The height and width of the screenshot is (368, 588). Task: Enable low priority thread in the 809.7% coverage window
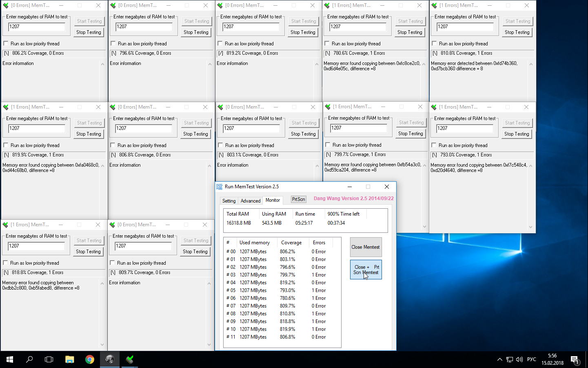coord(112,263)
